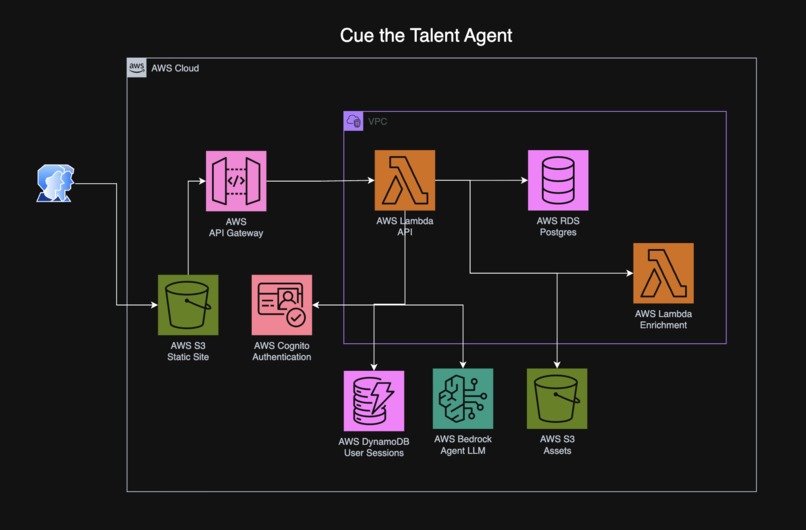The image size is (806, 530).
Task: Select the AWS DynamoDB User Sessions icon
Action: pos(374,401)
